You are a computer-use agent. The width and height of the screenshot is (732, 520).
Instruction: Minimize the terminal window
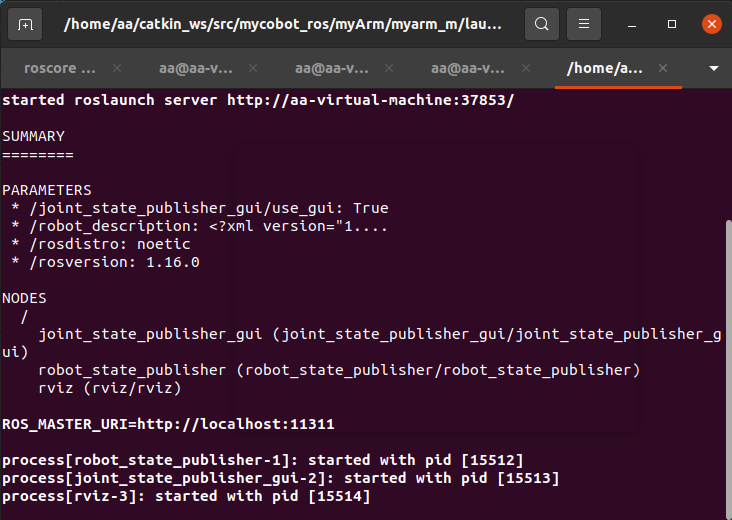point(632,24)
